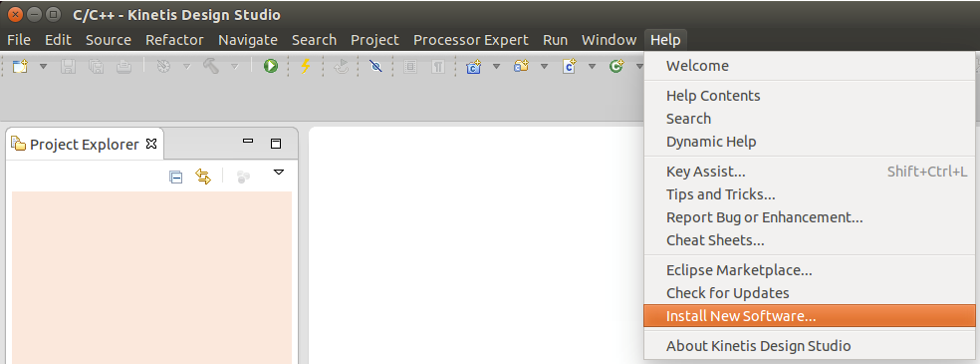Close the open Help menu

665,40
